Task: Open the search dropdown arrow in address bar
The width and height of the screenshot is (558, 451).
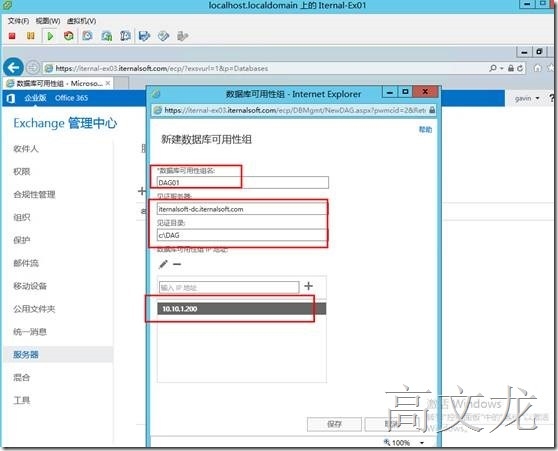Action: [502, 68]
